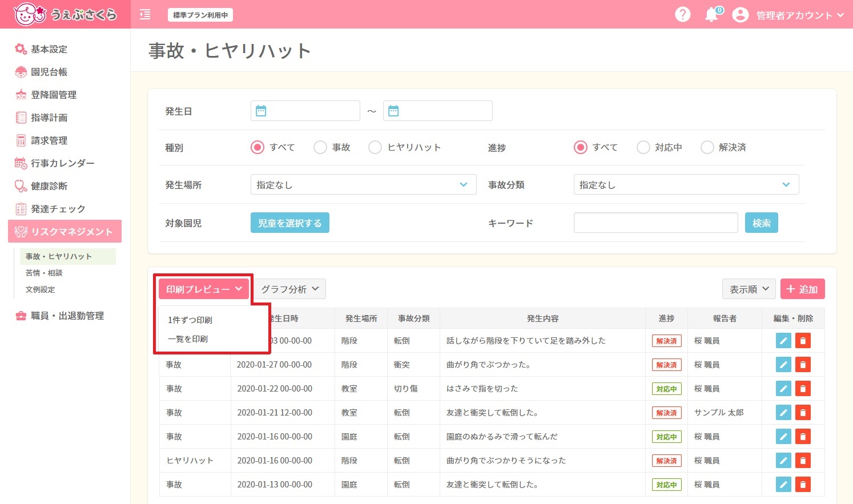The height and width of the screenshot is (504, 853).
Task: Edit the 2020-01-27 accident row
Action: pos(783,365)
